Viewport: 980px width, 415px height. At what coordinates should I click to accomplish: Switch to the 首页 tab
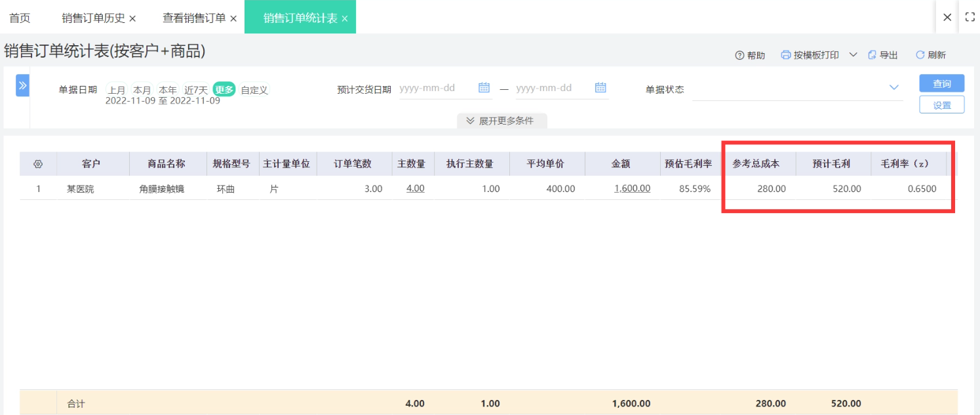tap(20, 18)
